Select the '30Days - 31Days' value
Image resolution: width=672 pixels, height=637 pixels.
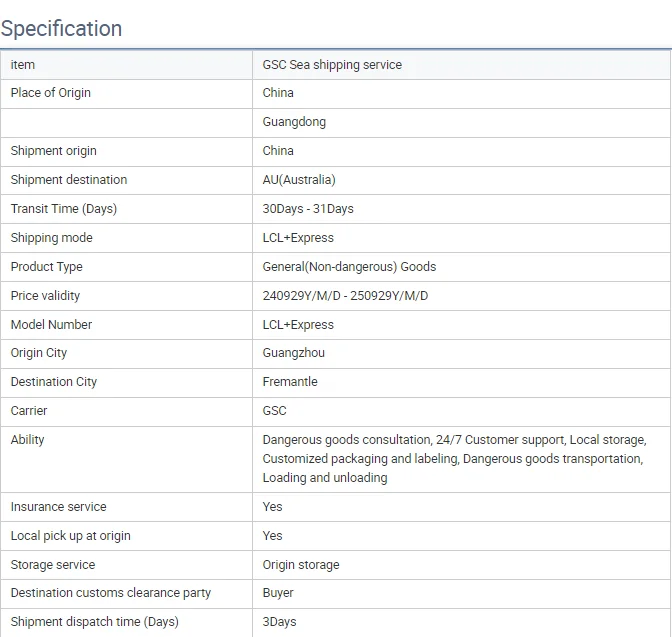click(308, 209)
